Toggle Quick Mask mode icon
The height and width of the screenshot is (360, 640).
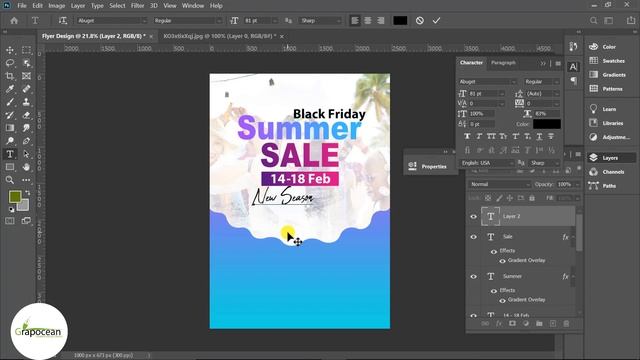click(x=10, y=221)
